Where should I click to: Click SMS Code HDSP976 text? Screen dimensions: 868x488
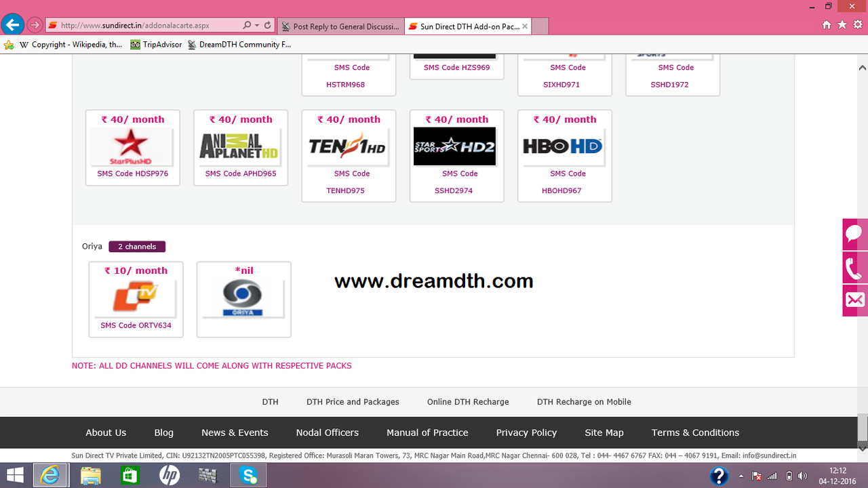click(132, 174)
